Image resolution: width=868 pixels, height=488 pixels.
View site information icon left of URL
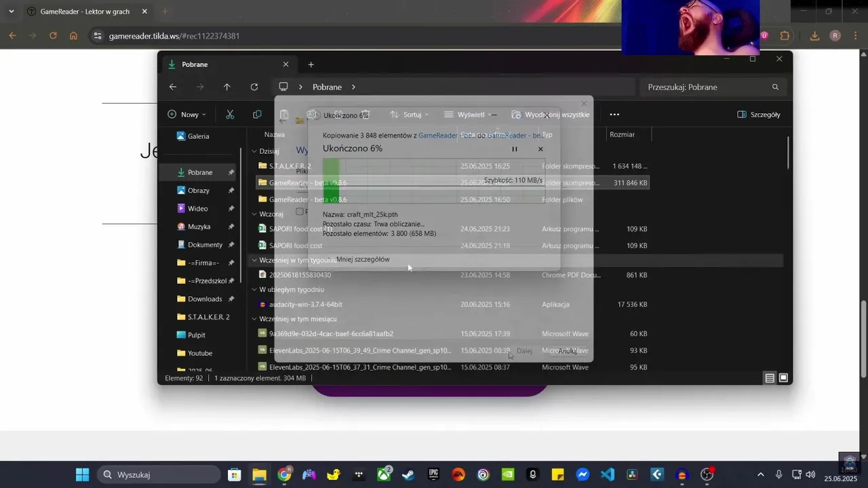pyautogui.click(x=98, y=35)
